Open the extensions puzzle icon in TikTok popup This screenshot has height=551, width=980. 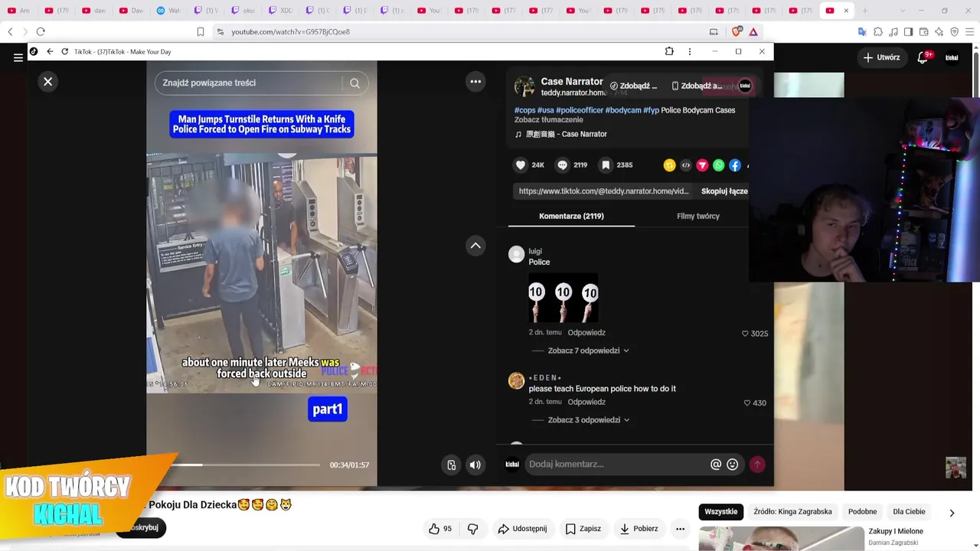coord(669,51)
